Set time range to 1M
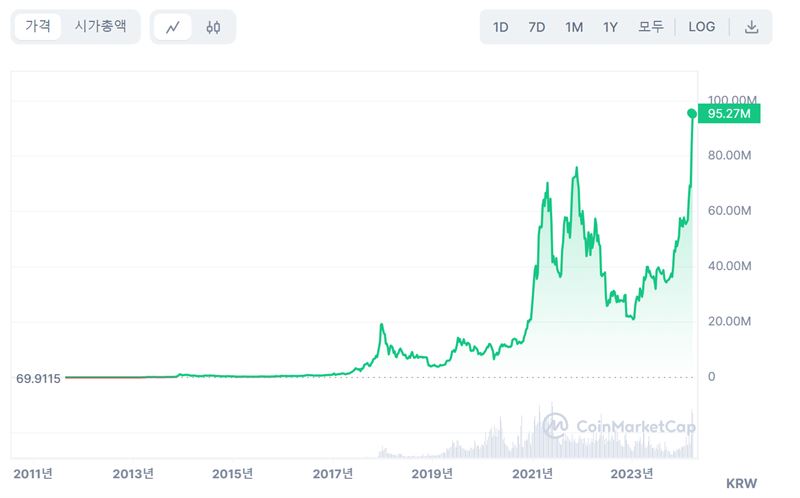Image resolution: width=800 pixels, height=498 pixels. 574,27
